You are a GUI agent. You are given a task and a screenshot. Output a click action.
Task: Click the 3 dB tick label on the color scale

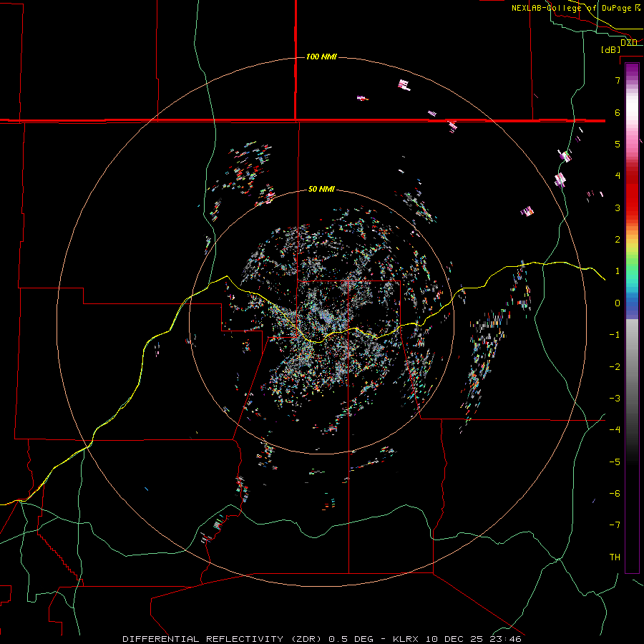[618, 208]
